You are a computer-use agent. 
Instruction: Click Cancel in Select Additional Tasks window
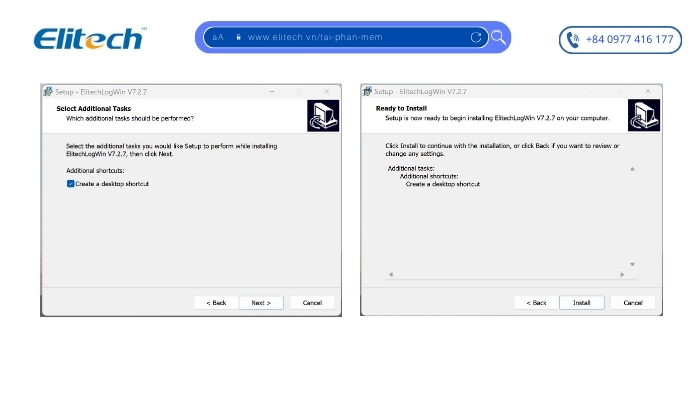[312, 303]
